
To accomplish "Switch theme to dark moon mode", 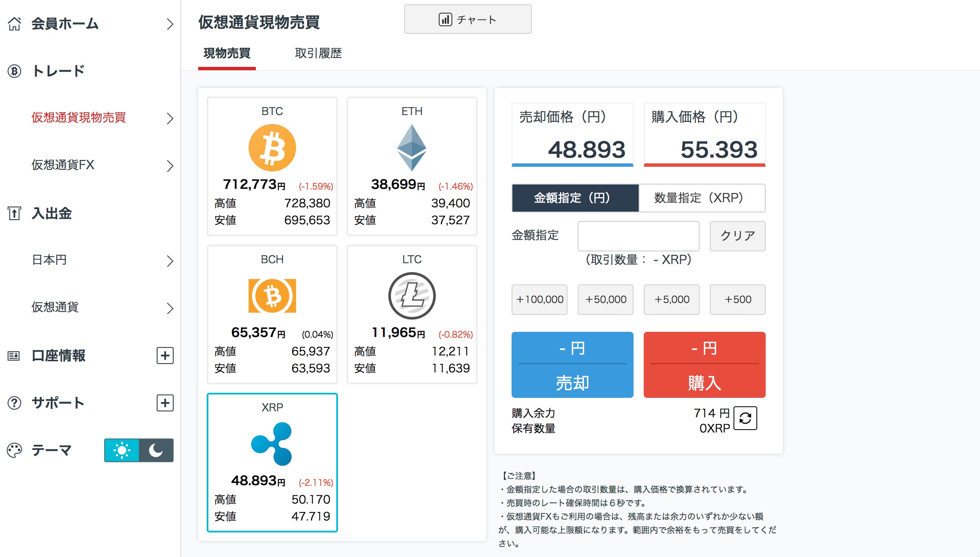I will click(x=156, y=450).
